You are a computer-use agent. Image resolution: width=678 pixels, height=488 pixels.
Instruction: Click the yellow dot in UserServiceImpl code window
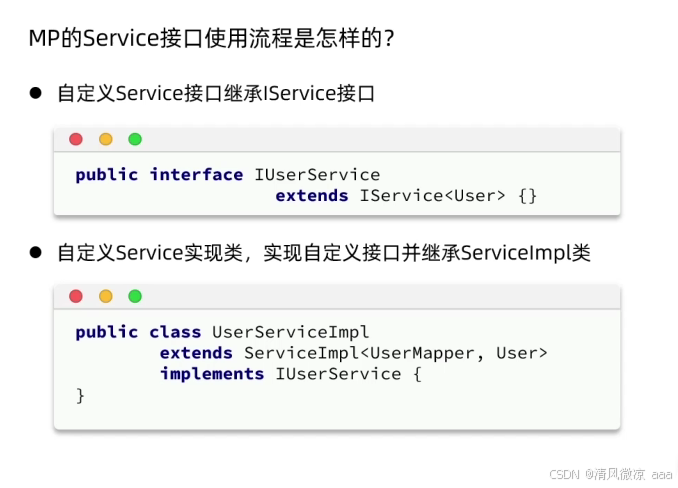(x=106, y=296)
